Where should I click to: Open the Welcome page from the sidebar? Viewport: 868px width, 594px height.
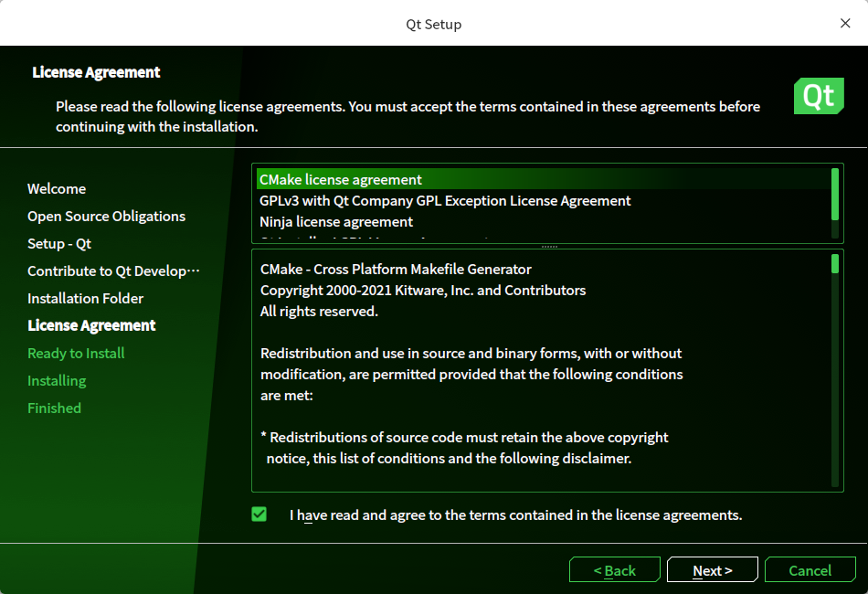57,188
